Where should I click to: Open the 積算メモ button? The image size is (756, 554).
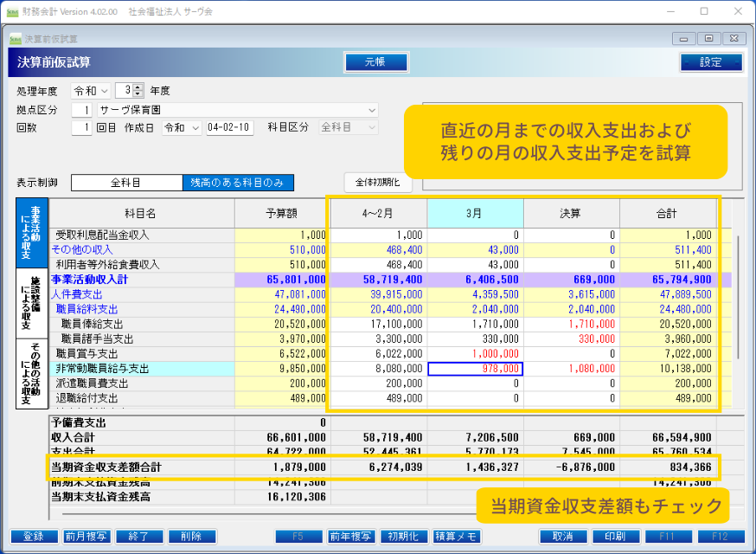[x=457, y=537]
